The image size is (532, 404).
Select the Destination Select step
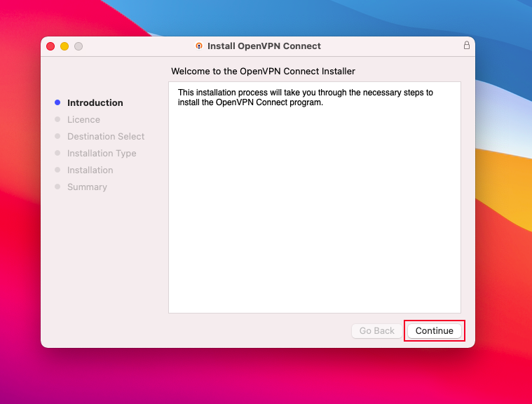pos(106,137)
